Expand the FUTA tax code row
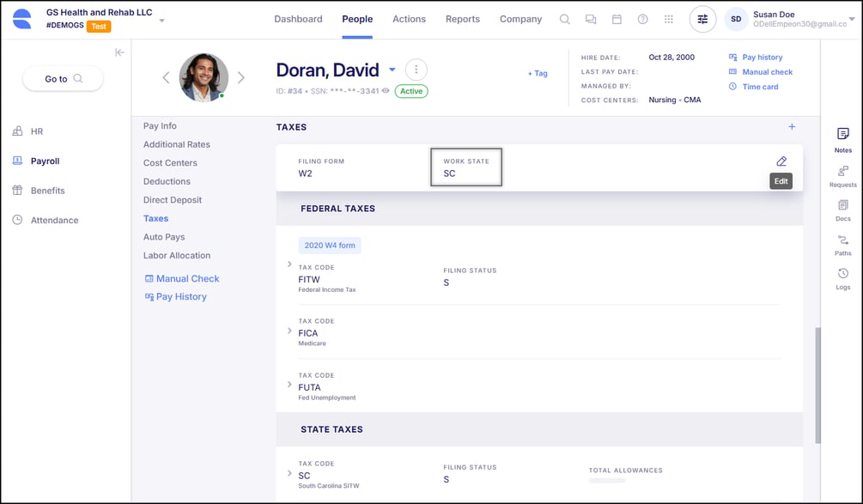This screenshot has height=504, width=863. (x=289, y=385)
